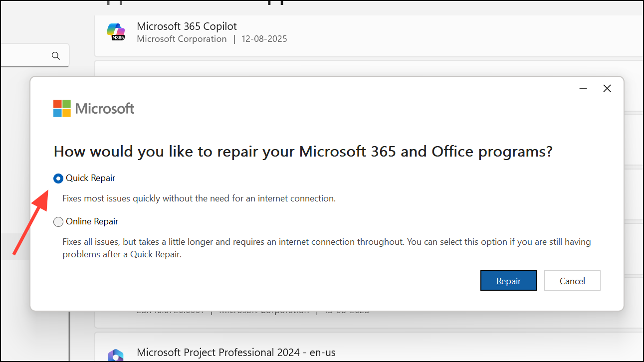Image resolution: width=644 pixels, height=362 pixels.
Task: Click the Online Repair description text
Action: point(327,248)
